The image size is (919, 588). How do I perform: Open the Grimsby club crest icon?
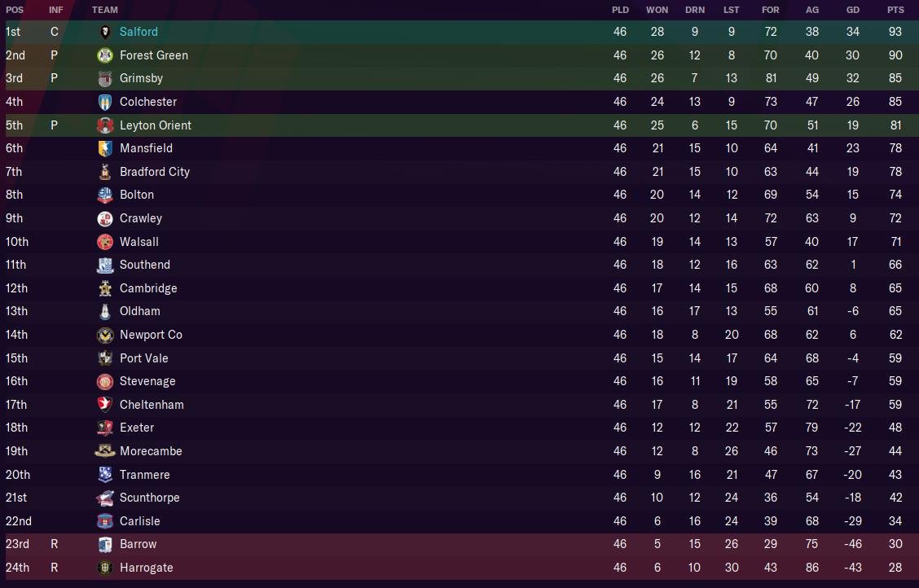pyautogui.click(x=105, y=79)
